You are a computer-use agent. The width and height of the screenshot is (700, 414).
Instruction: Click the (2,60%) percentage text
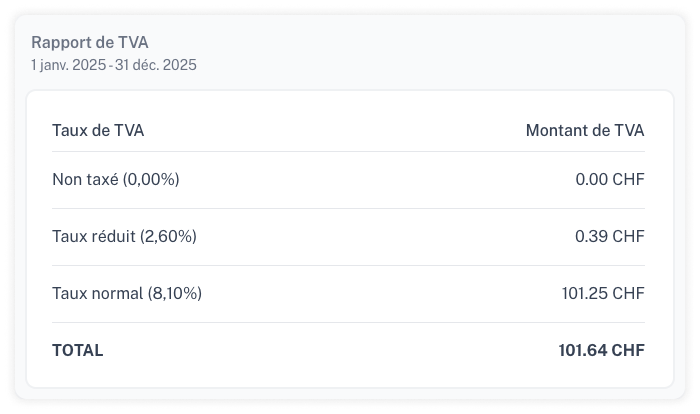(168, 236)
